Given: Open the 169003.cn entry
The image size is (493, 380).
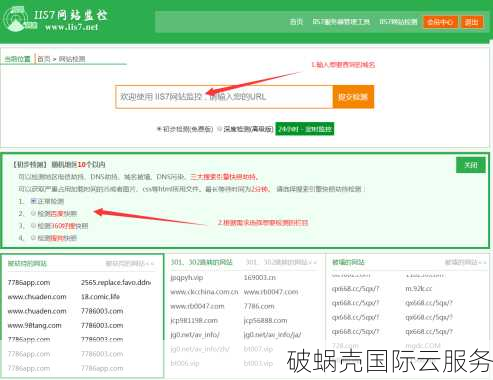Looking at the screenshot, I should pos(260,278).
